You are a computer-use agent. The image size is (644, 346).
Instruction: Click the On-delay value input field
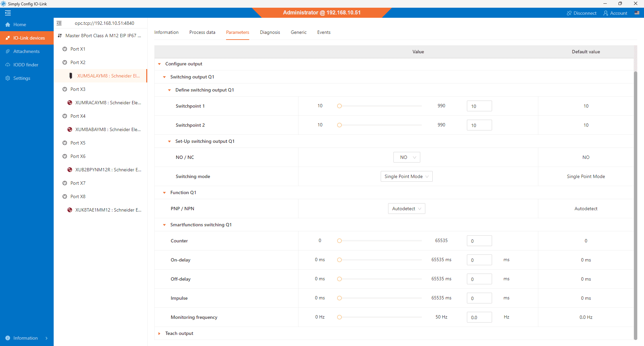479,260
